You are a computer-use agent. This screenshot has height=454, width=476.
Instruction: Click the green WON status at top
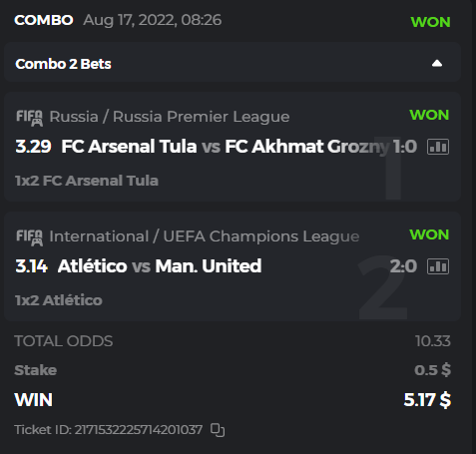point(430,22)
